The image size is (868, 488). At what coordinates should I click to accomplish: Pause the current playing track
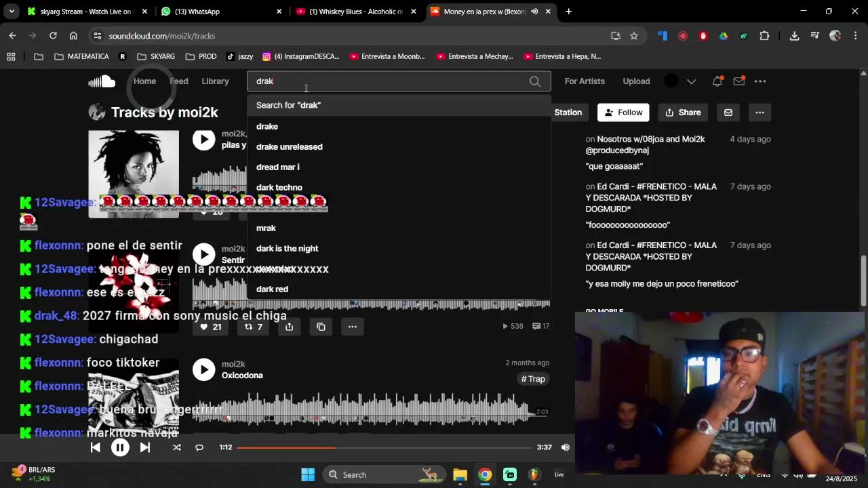point(120,447)
